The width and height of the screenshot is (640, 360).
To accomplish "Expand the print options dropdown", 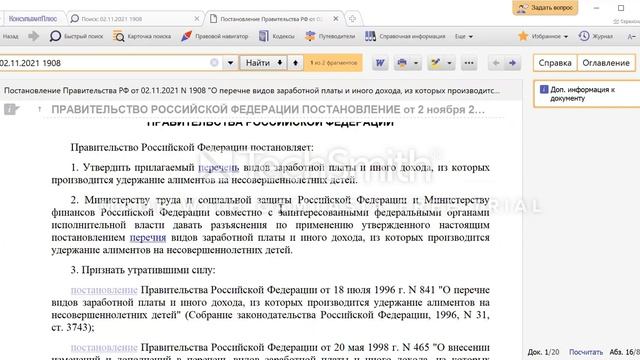I will pos(416,63).
